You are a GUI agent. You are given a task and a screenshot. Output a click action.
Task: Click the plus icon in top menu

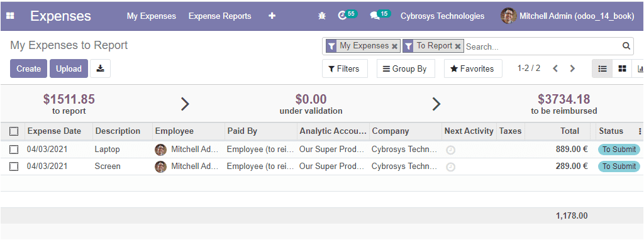click(272, 16)
